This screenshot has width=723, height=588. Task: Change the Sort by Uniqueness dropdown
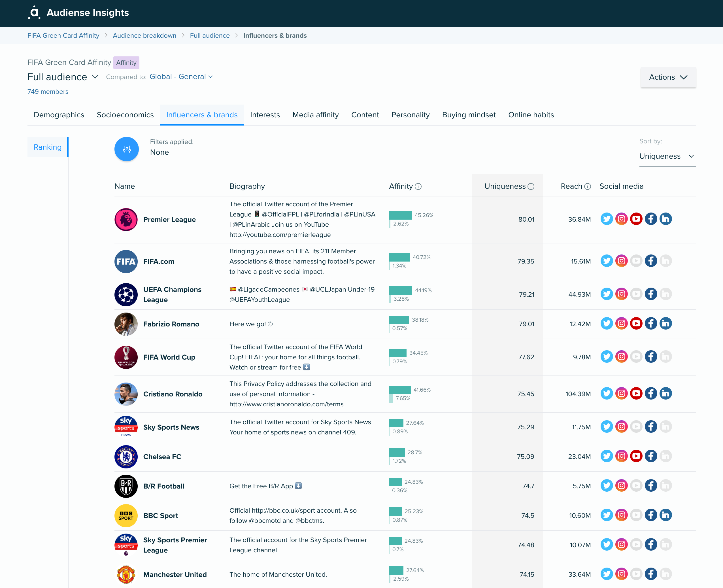(x=667, y=156)
